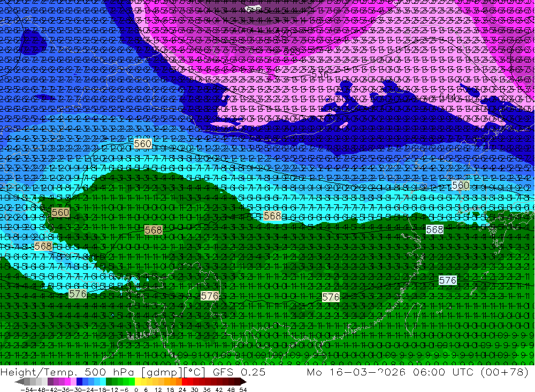This screenshot has width=535, height=392.
Task: Click the 568 label on the cyan-green boundary
Action: 272,216
